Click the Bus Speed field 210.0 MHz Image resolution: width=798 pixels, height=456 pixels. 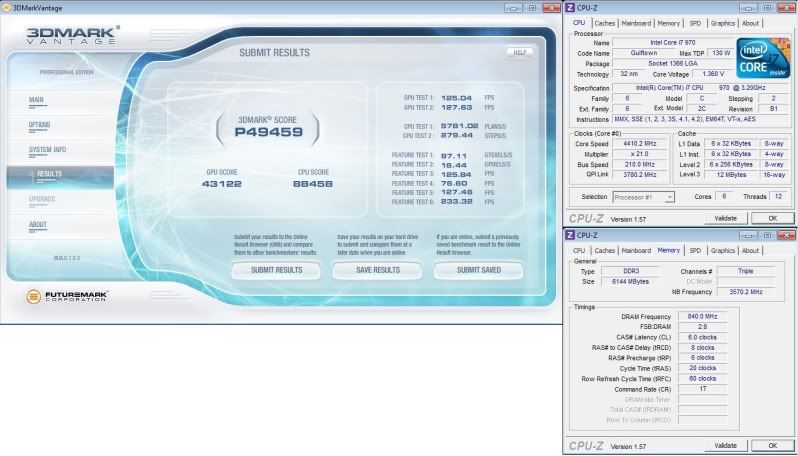pyautogui.click(x=640, y=165)
